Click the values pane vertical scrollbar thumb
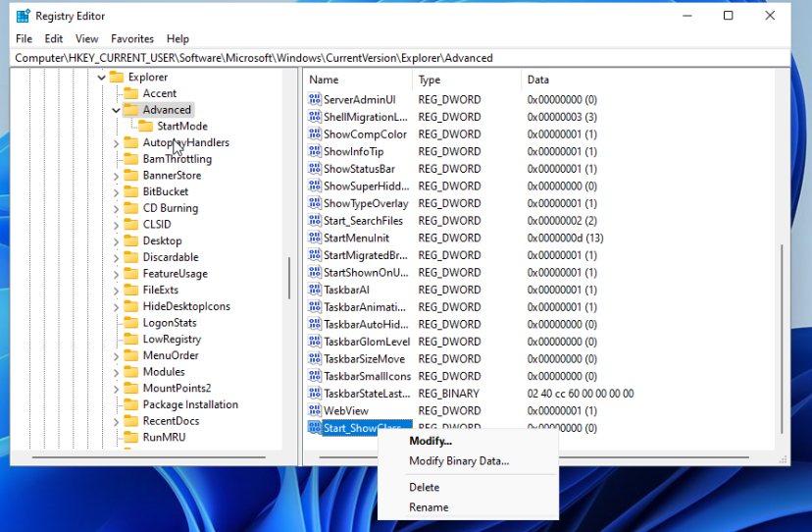This screenshot has height=532, width=812. click(x=782, y=339)
